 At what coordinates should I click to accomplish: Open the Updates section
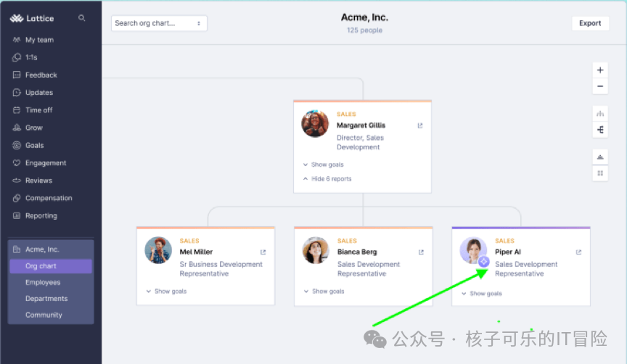pos(39,92)
